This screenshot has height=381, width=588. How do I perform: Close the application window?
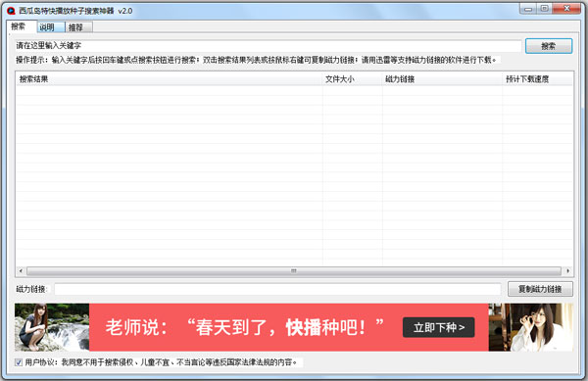point(566,9)
